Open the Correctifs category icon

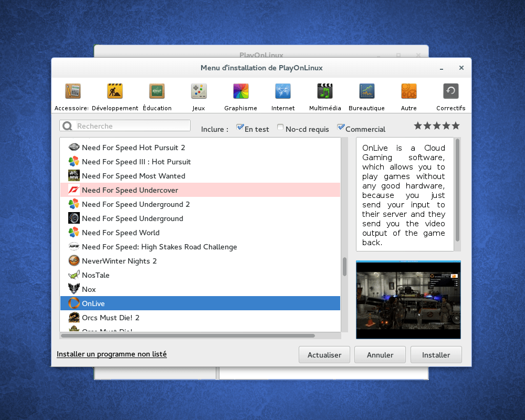[450, 91]
